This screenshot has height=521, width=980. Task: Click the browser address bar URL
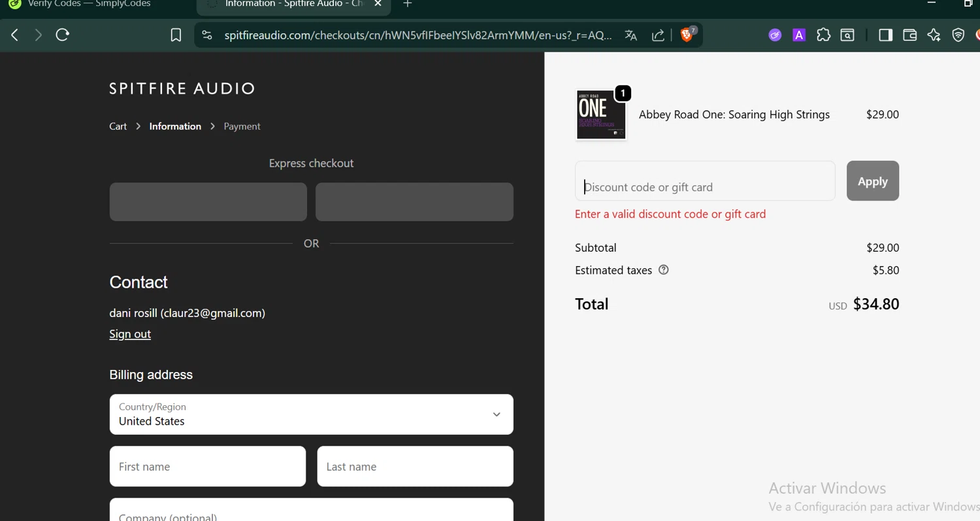(418, 35)
